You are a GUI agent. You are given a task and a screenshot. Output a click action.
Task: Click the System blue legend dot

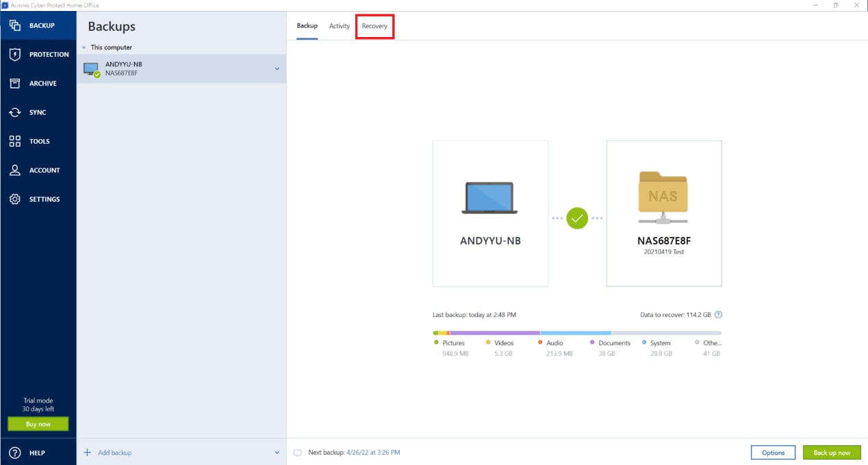[644, 342]
